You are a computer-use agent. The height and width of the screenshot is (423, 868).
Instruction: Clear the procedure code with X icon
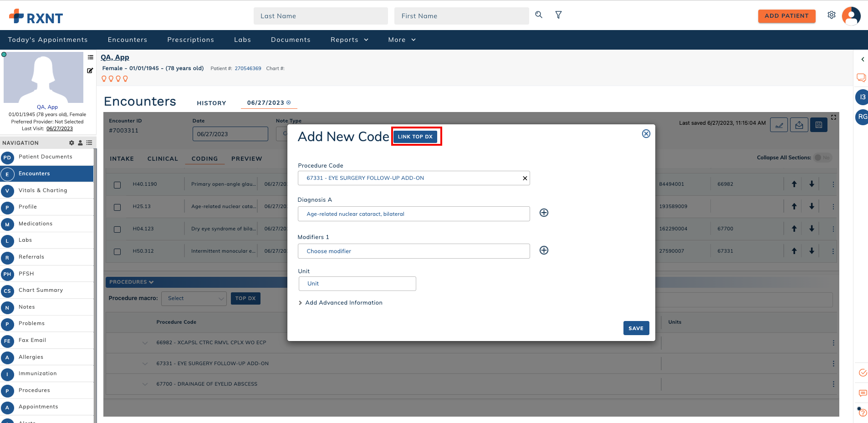tap(525, 178)
